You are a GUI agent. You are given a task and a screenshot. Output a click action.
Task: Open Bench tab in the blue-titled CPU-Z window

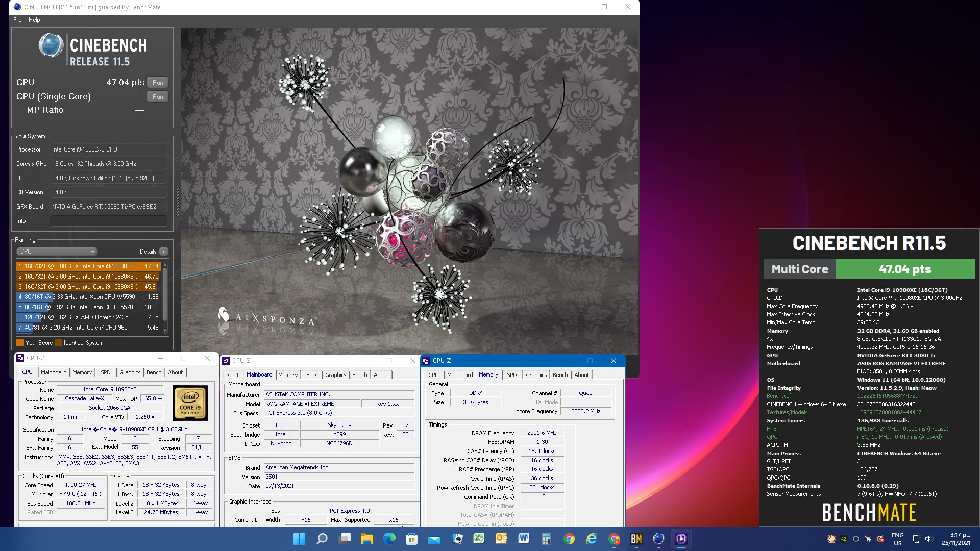[x=560, y=375]
